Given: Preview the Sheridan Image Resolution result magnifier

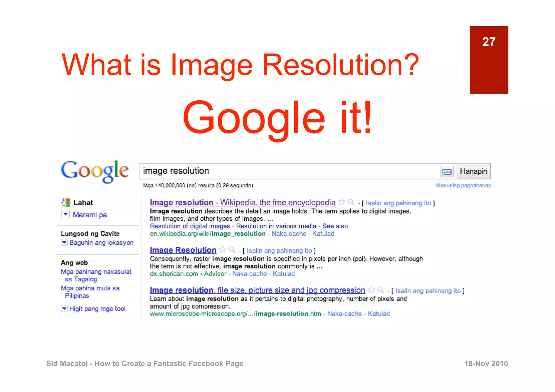Looking at the screenshot, I should (232, 250).
